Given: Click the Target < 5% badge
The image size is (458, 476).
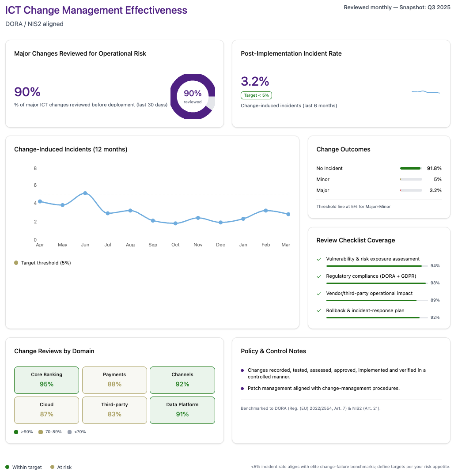Looking at the screenshot, I should 256,95.
